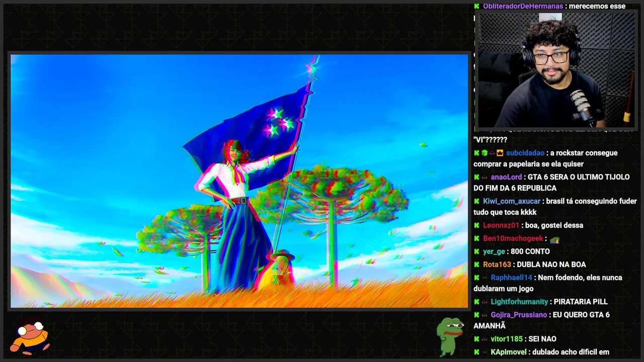This screenshot has height=362, width=644.
Task: Open the subcidadao chat username
Action: coord(525,153)
